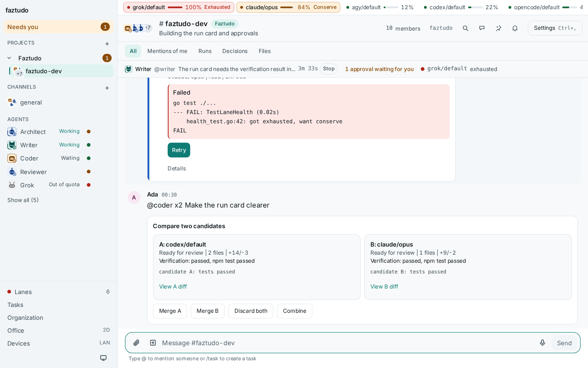588x368 pixels.
Task: Attach a file with the paperclip icon
Action: click(136, 343)
